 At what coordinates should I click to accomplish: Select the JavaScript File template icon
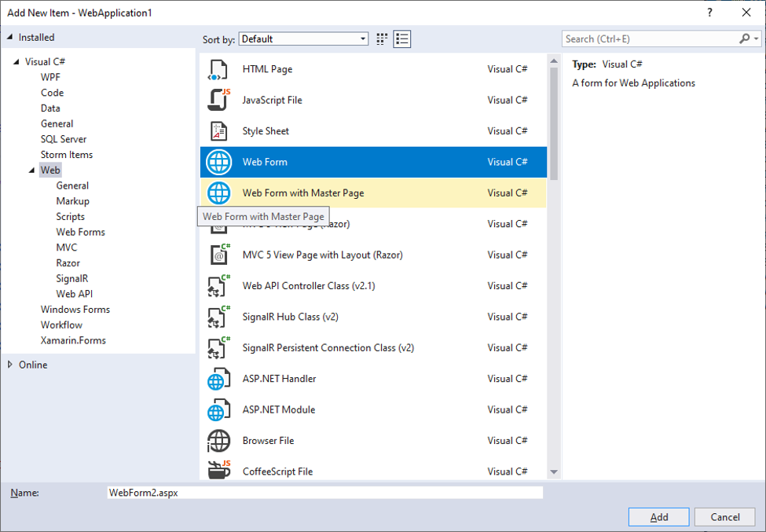pos(218,100)
